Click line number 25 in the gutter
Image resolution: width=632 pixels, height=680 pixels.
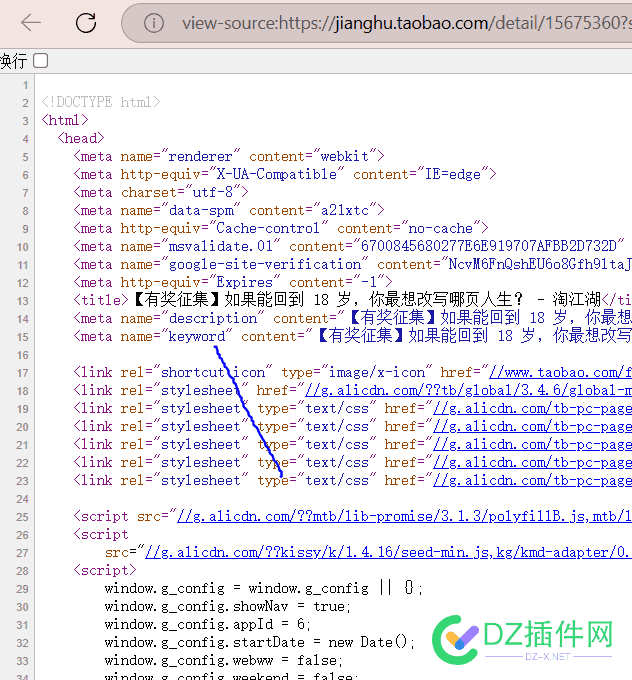click(x=23, y=517)
